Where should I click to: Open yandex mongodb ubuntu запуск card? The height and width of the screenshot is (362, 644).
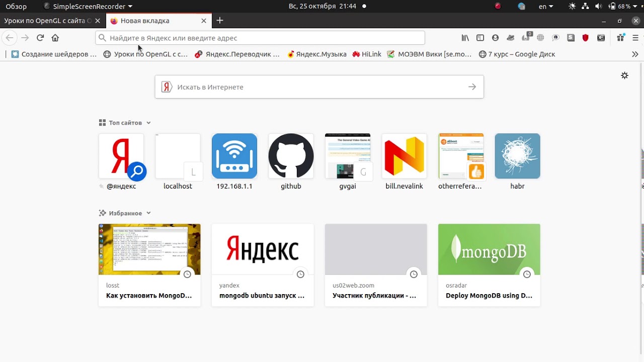(x=263, y=265)
